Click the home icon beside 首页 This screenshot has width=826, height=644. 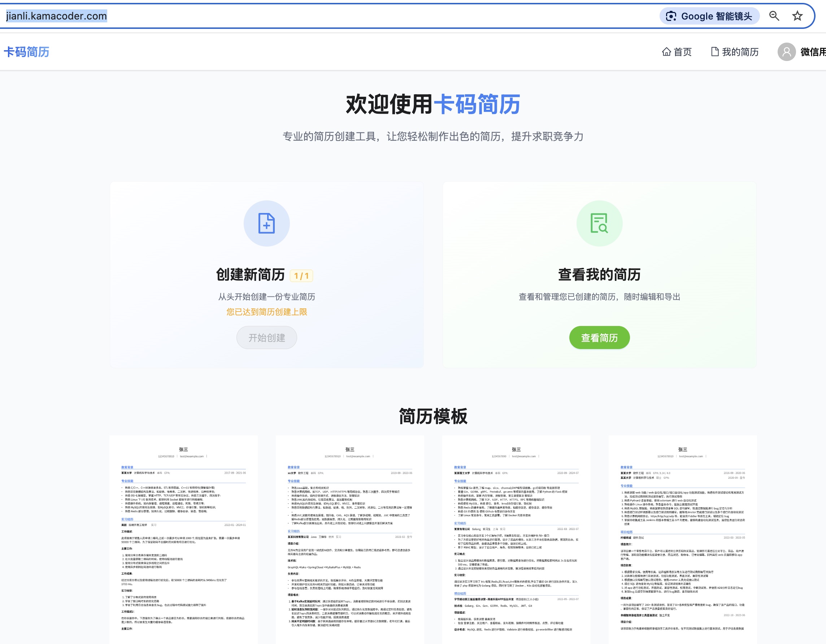pyautogui.click(x=666, y=52)
